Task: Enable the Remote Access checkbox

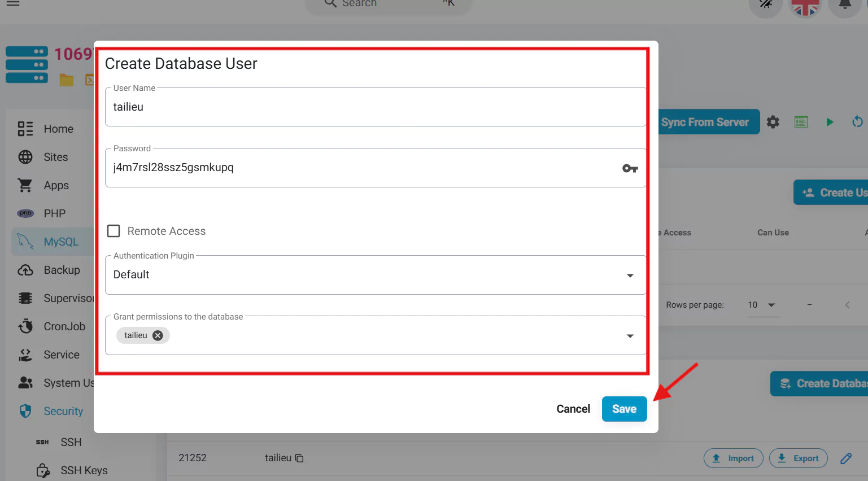Action: tap(114, 231)
